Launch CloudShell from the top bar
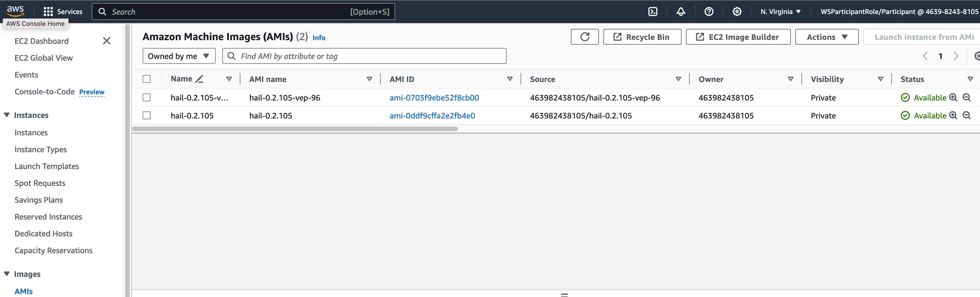 point(653,12)
